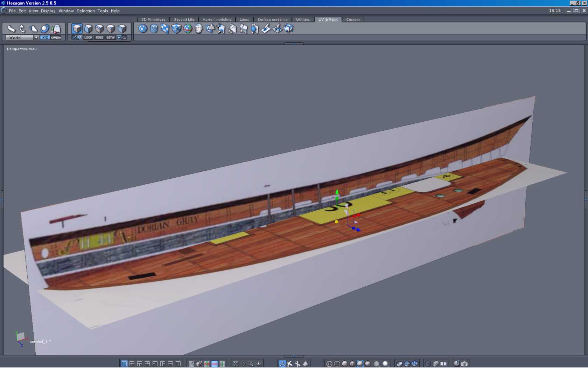The image size is (588, 368).
Task: Click the zoom magnifier icon
Action: (x=251, y=364)
